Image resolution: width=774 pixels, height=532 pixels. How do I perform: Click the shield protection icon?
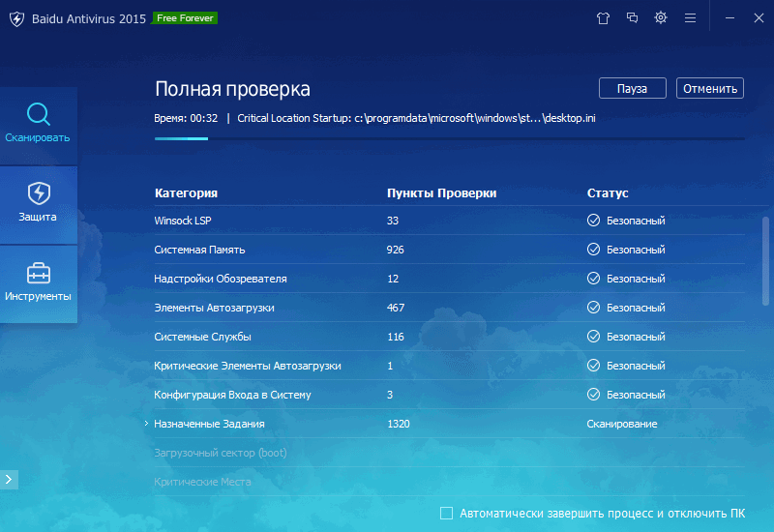coord(39,192)
